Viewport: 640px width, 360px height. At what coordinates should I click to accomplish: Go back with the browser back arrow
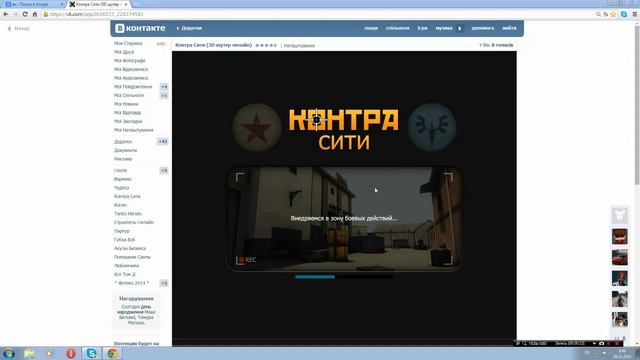click(x=6, y=14)
